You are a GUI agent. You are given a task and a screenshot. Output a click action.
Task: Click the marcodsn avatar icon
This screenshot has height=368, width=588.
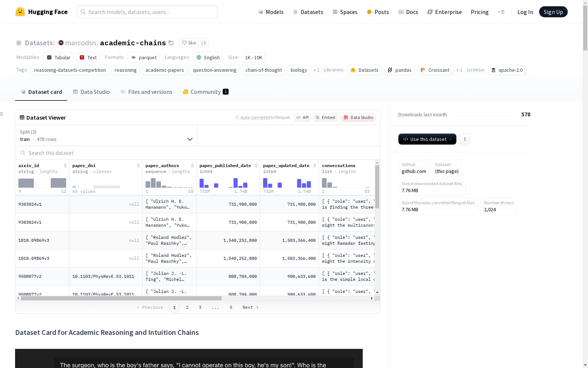pos(61,43)
